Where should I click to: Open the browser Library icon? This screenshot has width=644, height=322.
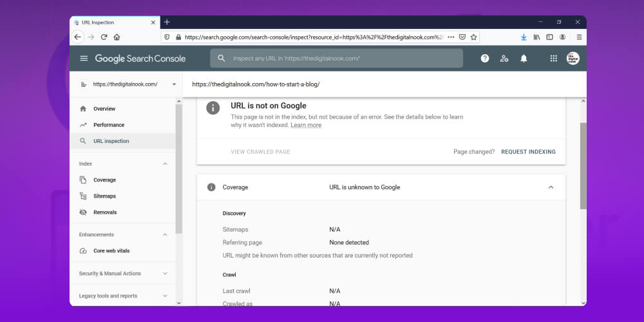click(537, 37)
